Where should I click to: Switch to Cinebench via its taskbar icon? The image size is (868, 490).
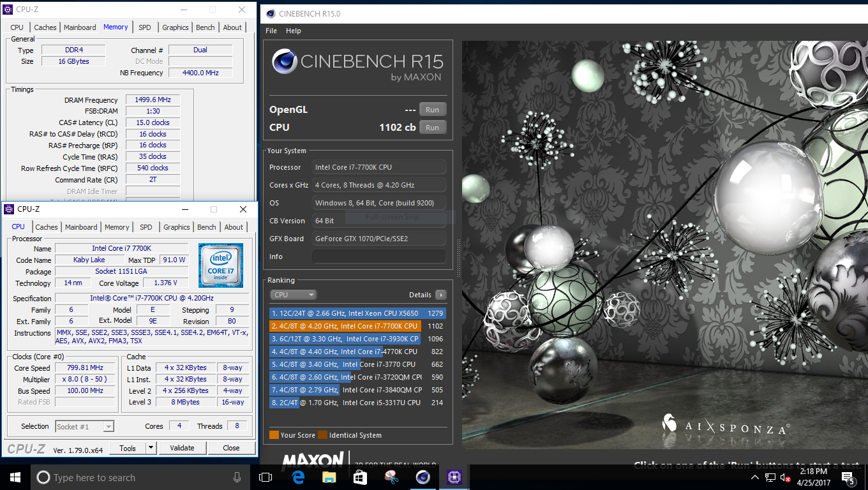pos(423,477)
